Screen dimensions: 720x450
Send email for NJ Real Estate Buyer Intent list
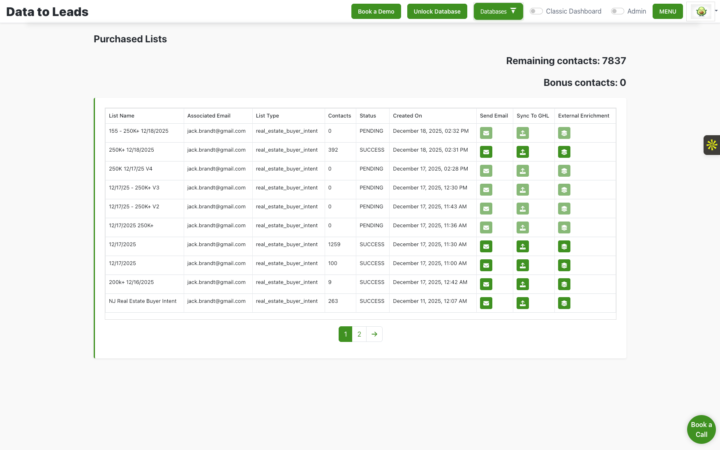click(x=486, y=302)
